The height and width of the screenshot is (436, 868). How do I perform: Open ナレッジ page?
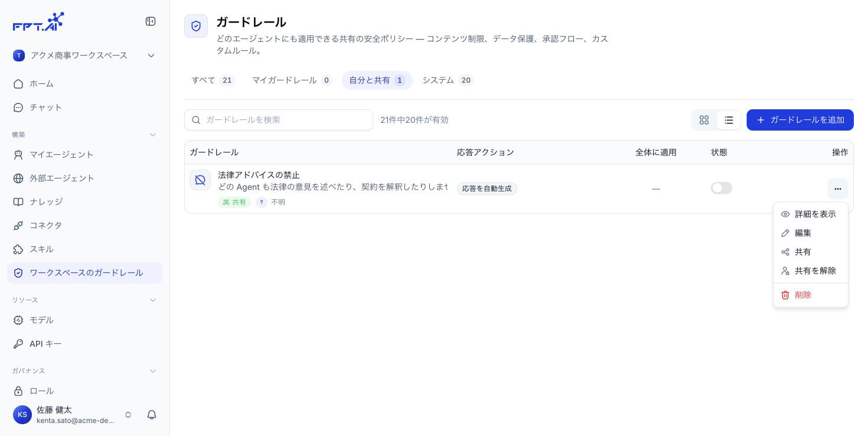84,202
